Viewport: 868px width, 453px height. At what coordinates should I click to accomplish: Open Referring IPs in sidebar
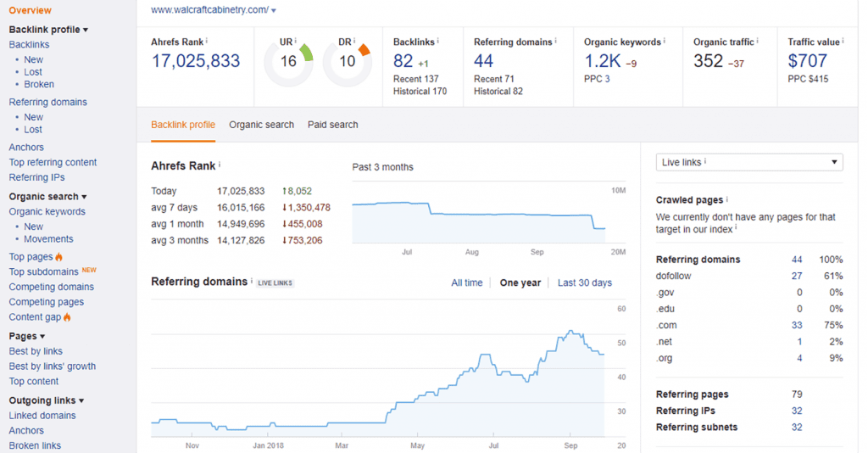click(36, 177)
